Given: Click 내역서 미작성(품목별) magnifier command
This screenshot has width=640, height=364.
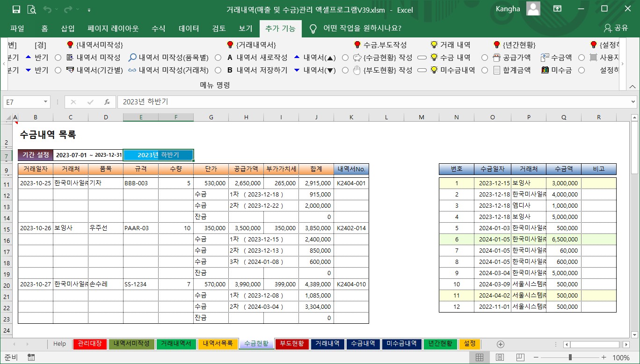Looking at the screenshot, I should (x=168, y=58).
